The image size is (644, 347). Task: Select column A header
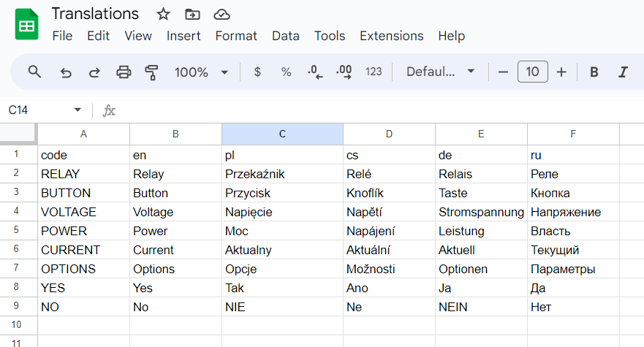point(83,134)
